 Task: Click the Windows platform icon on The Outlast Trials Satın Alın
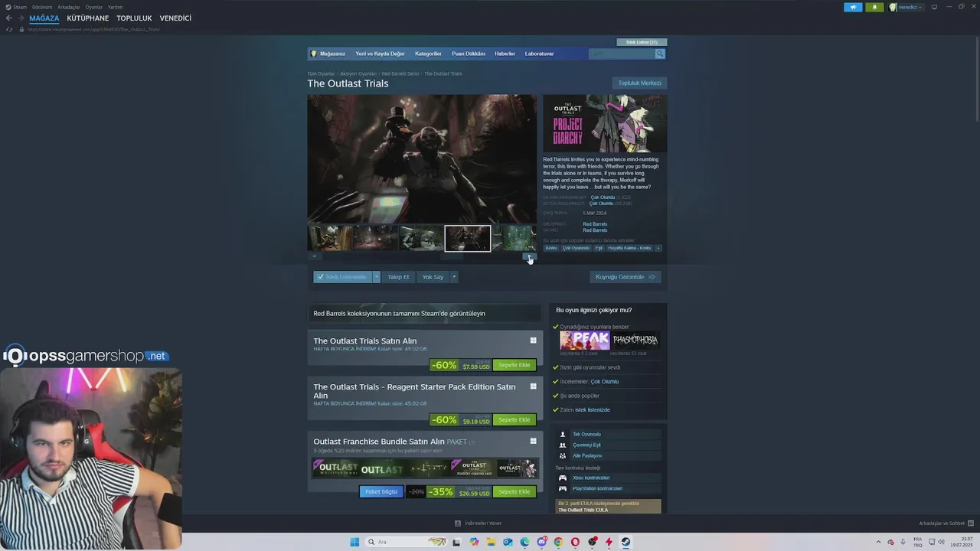click(x=534, y=341)
